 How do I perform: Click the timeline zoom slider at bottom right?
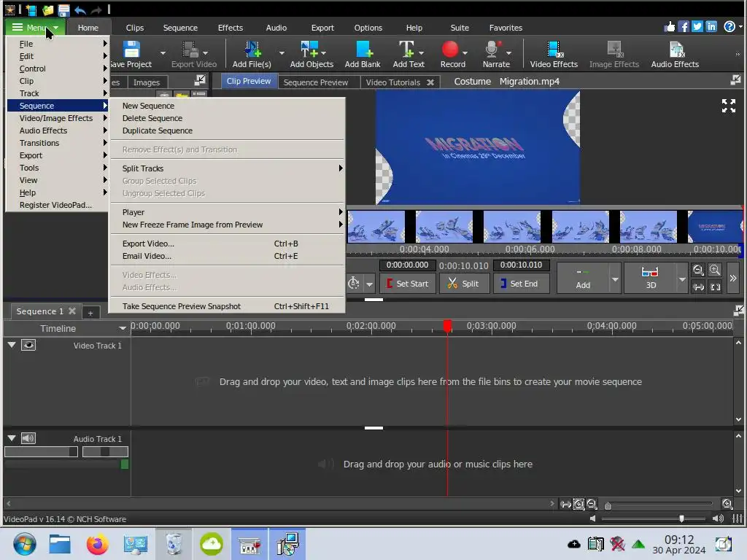point(659,505)
